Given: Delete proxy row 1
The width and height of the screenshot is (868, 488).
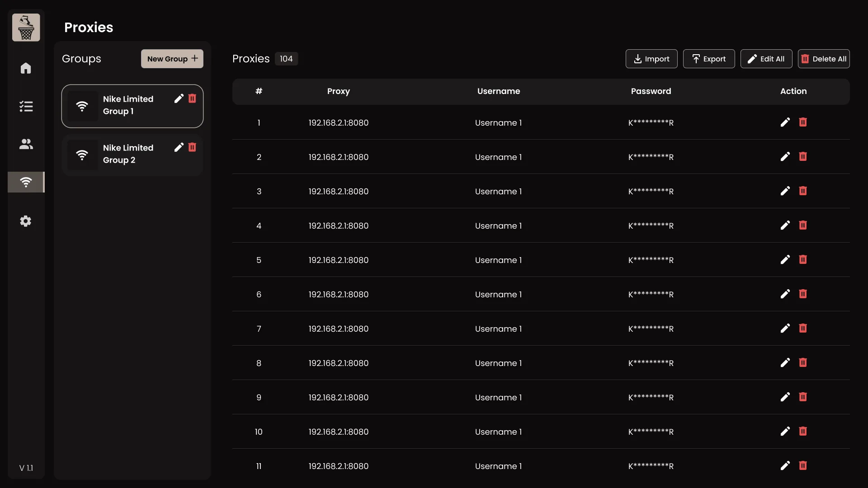Looking at the screenshot, I should click(803, 122).
